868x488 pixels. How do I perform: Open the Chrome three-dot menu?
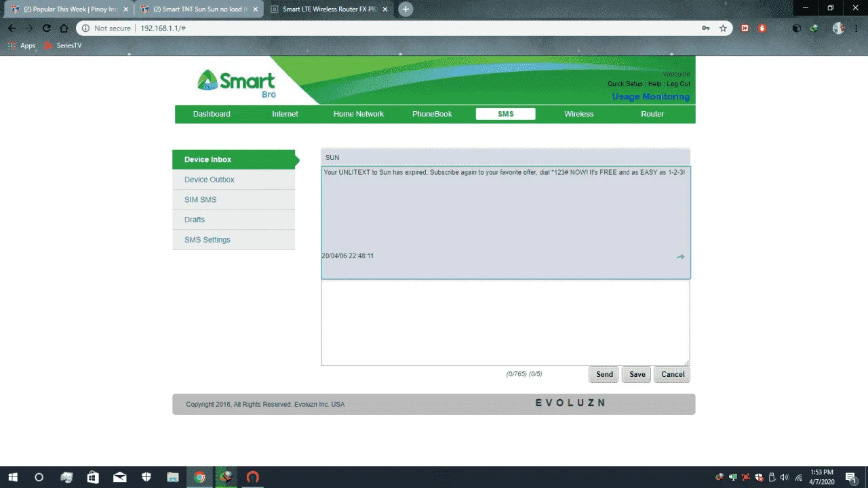856,28
